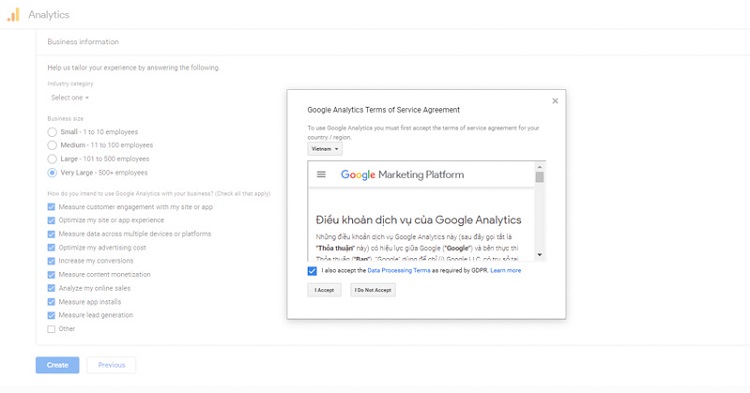Image resolution: width=750 pixels, height=393 pixels.
Task: Click the Business information heading
Action: 83,42
